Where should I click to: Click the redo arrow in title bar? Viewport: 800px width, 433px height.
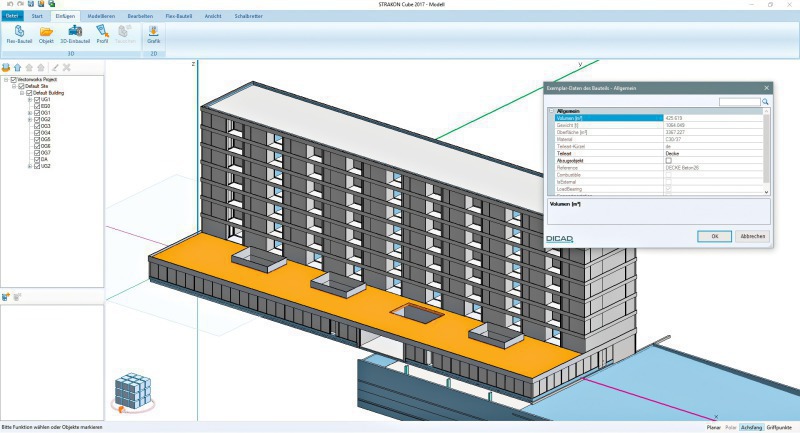tap(20, 4)
